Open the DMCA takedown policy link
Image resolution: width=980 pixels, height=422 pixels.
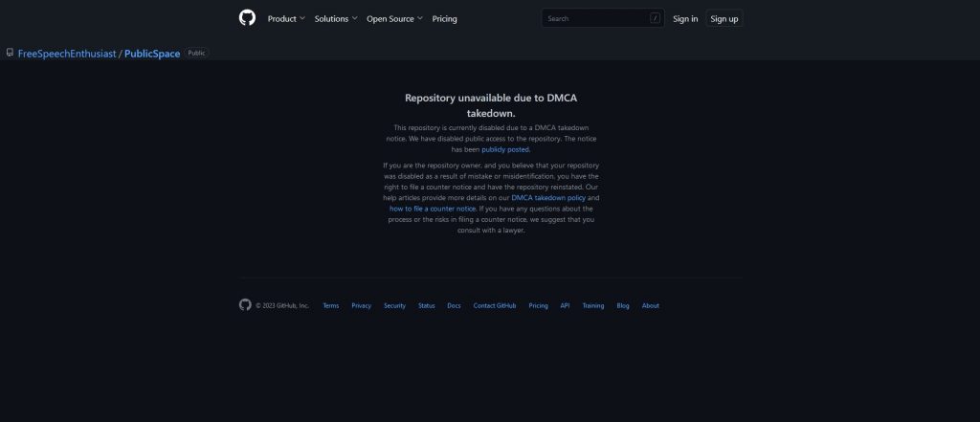coord(548,197)
